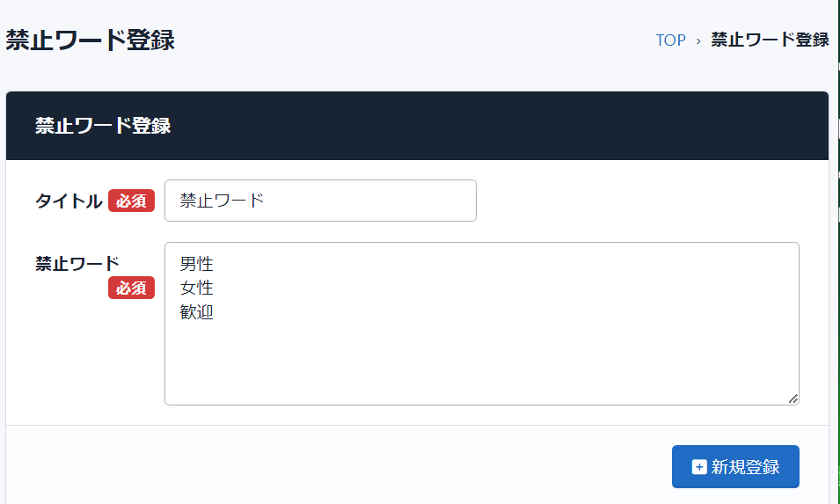Grab the textarea resize handle corner
The width and height of the screenshot is (840, 504).
(x=793, y=398)
